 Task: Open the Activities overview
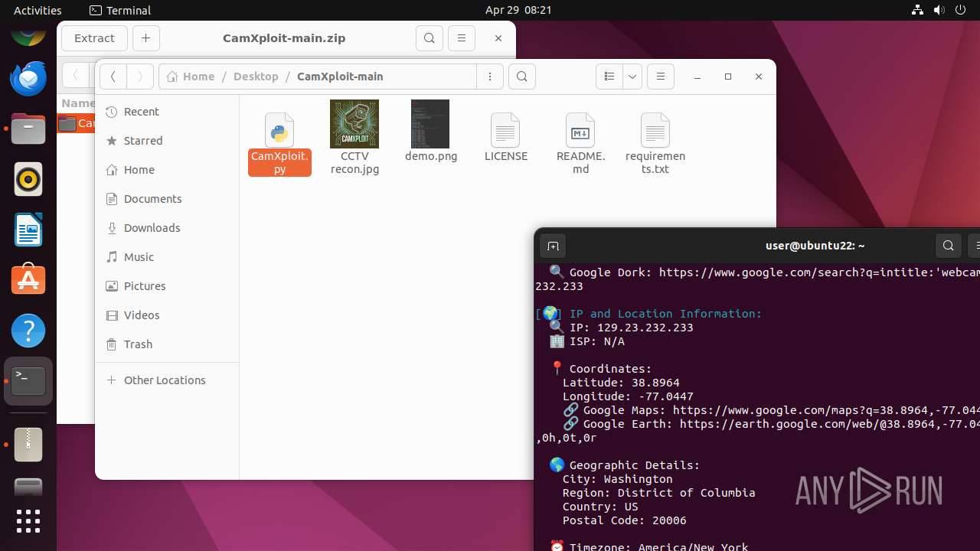38,10
